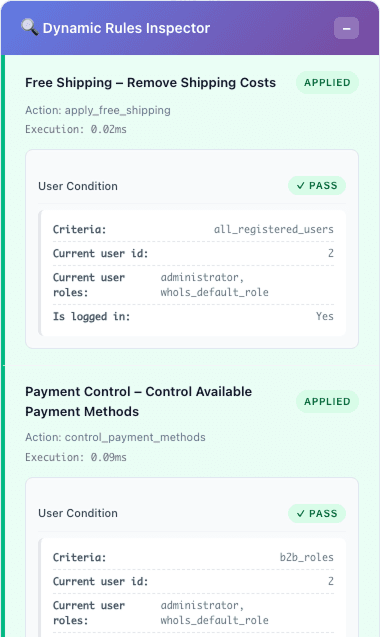Image resolution: width=380 pixels, height=637 pixels.
Task: Click the 0.02ms execution time
Action: click(109, 130)
